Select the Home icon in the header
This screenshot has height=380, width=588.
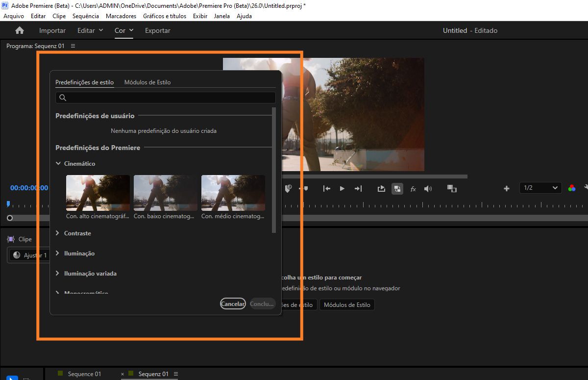pyautogui.click(x=19, y=30)
